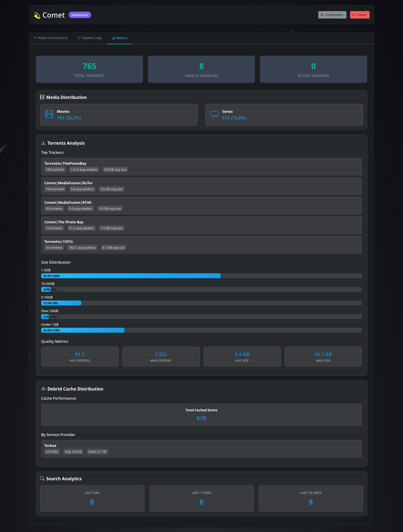Click the Last 7 Days search card
403x532 pixels.
(201, 498)
